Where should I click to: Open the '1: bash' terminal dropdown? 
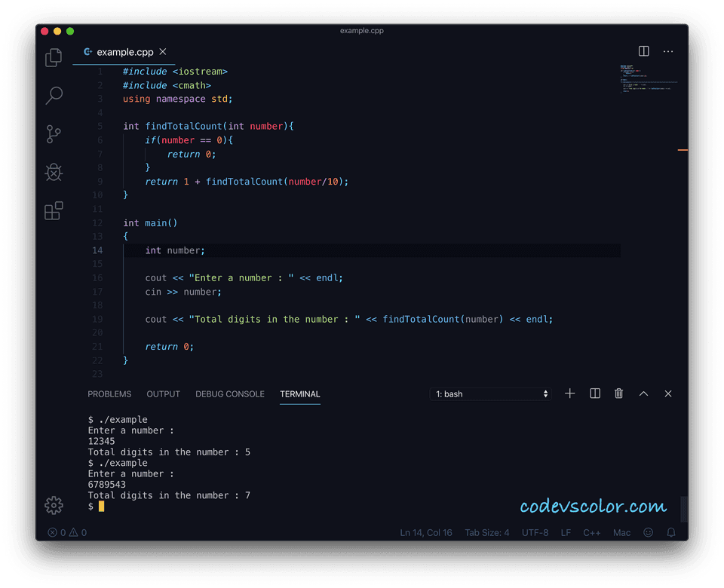[490, 393]
